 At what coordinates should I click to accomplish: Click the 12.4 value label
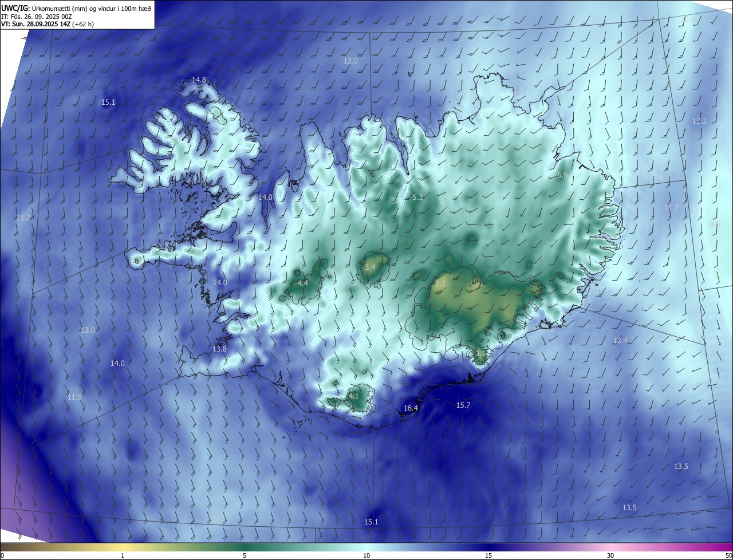point(620,340)
